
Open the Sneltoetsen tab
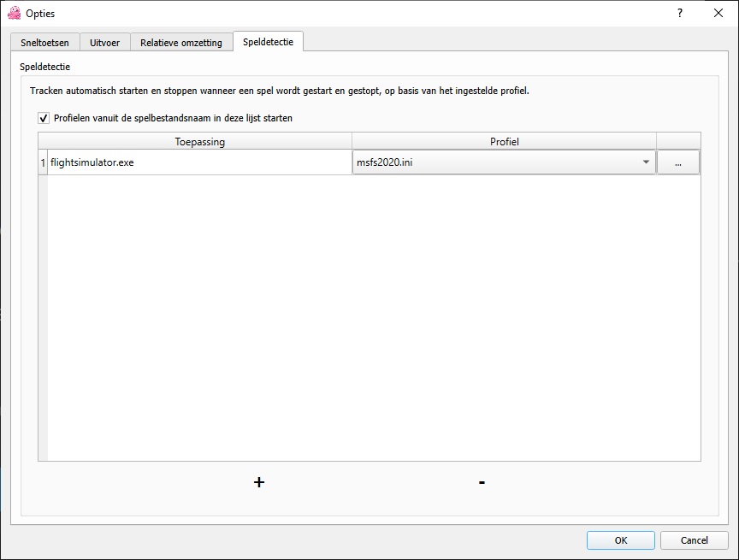pos(44,43)
